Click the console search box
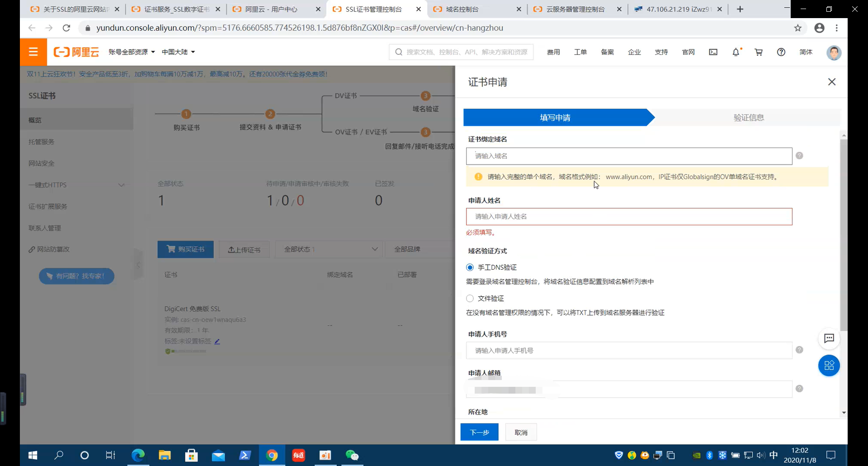The image size is (868, 466). click(461, 52)
